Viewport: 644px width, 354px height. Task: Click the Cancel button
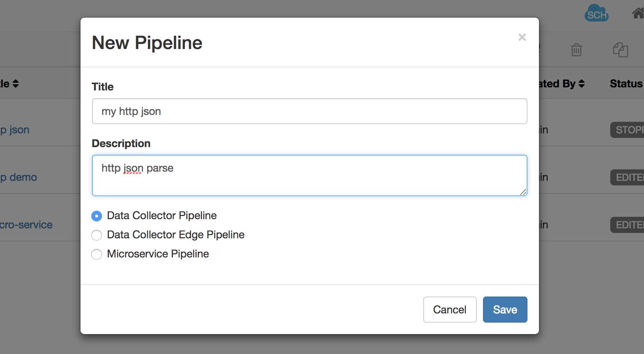click(x=450, y=310)
